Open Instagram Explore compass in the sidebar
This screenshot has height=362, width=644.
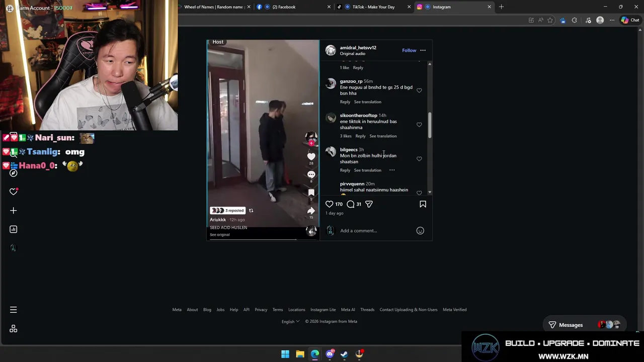[14, 173]
